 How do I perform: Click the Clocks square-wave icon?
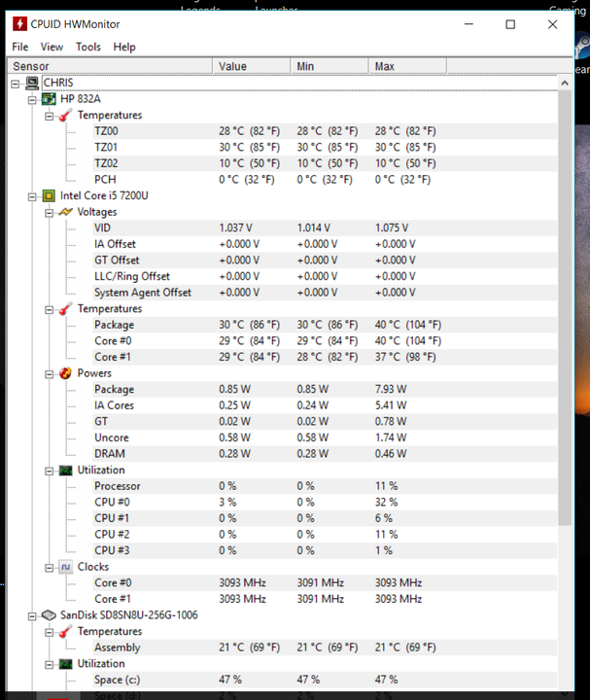pos(65,567)
